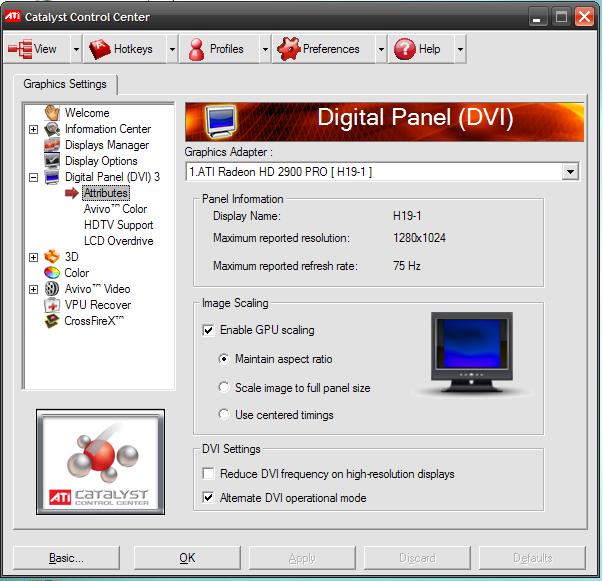Click the CrossFireX icon in tree
This screenshot has height=581, width=603.
[52, 321]
